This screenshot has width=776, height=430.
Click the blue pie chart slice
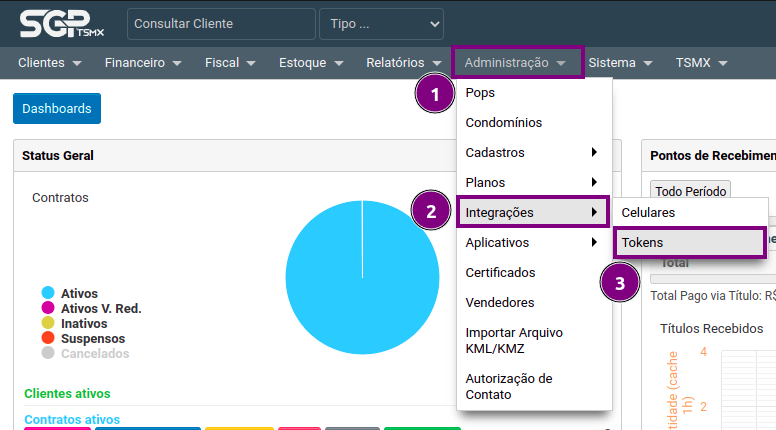click(x=362, y=278)
